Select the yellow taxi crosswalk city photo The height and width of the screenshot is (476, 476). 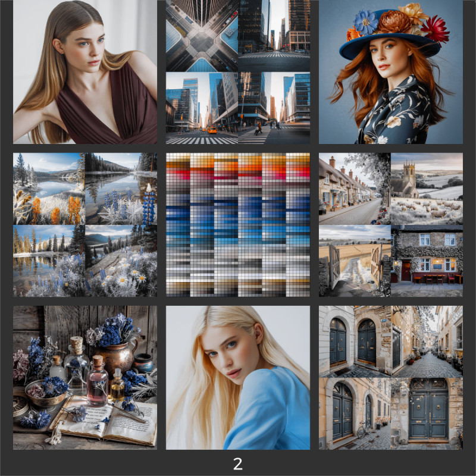pos(202,108)
